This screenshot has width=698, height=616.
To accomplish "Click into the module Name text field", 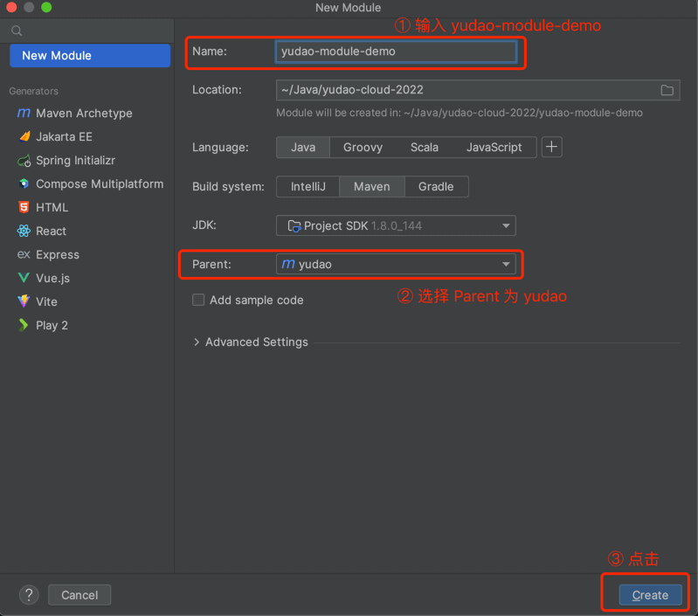I will pos(396,52).
